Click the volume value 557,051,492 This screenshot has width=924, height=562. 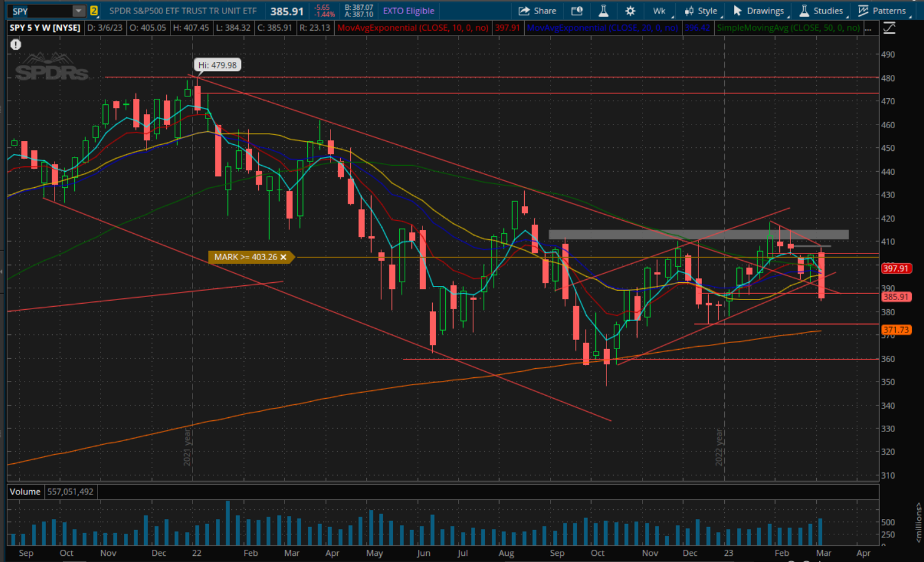(71, 491)
